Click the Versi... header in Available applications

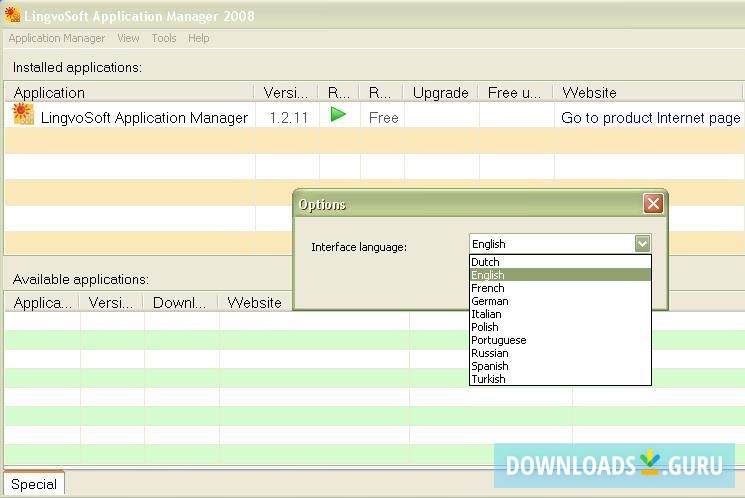pos(111,303)
